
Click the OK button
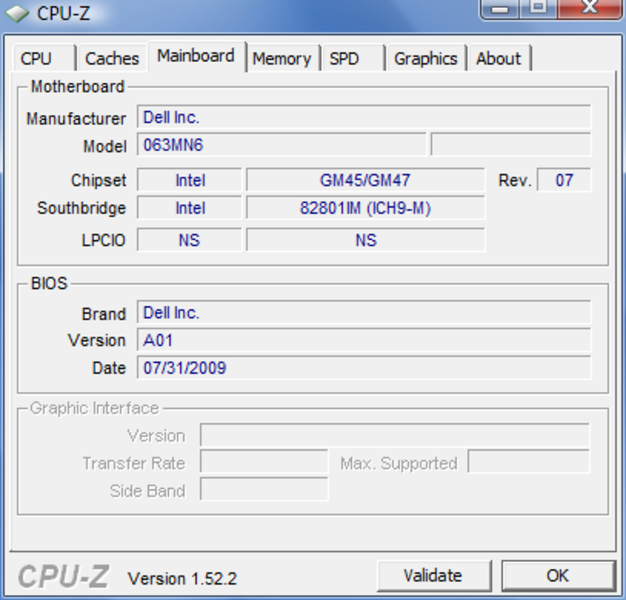pyautogui.click(x=558, y=576)
